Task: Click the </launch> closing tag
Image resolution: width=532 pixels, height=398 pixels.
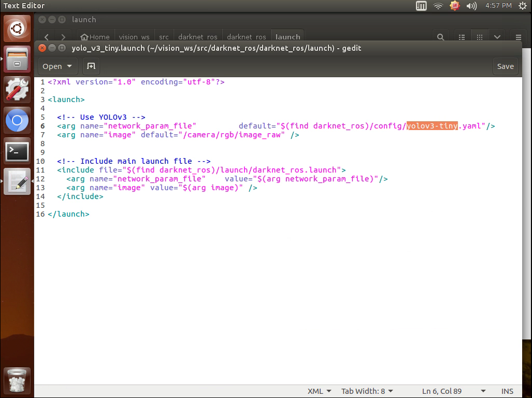Action: click(x=68, y=214)
